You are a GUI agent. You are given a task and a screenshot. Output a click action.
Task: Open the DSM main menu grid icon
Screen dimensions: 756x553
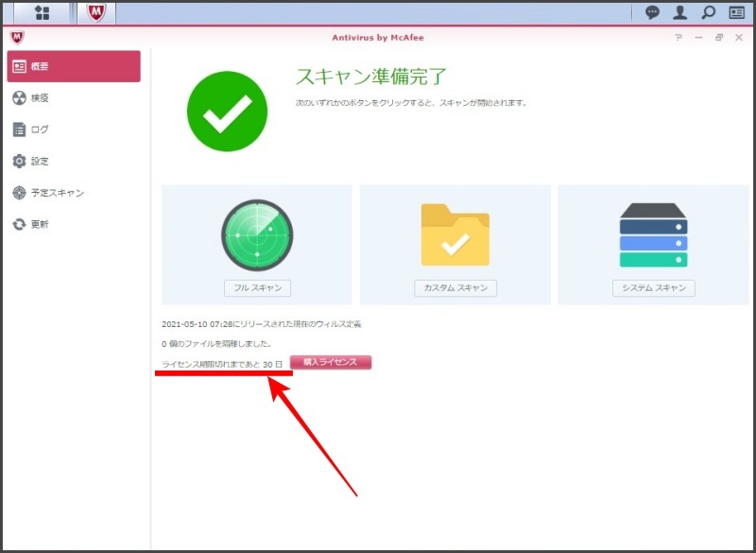click(x=42, y=13)
